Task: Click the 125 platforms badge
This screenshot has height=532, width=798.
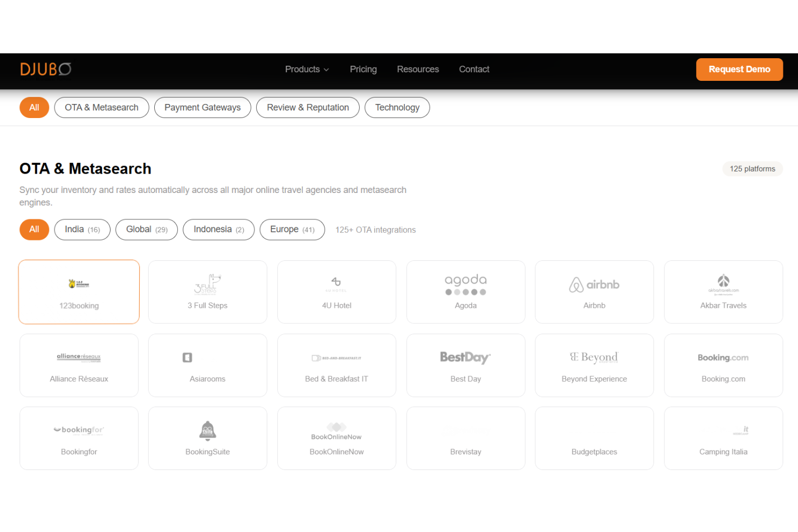Action: tap(752, 169)
